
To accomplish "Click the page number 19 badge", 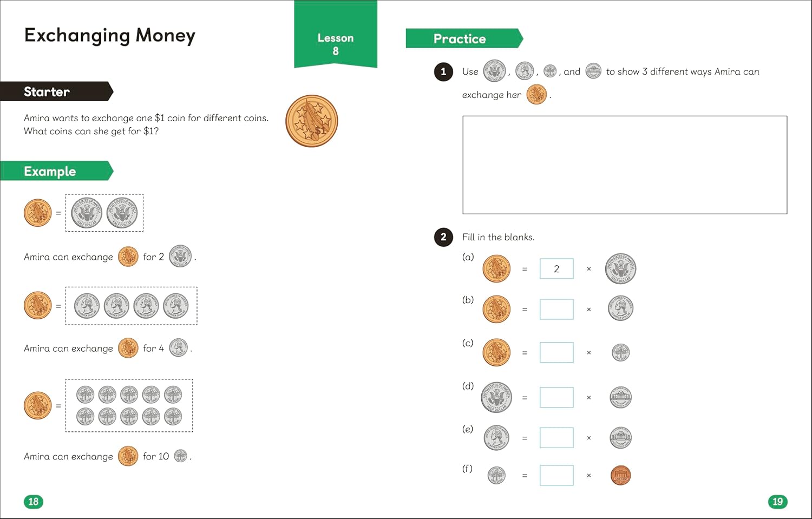I will [x=778, y=502].
